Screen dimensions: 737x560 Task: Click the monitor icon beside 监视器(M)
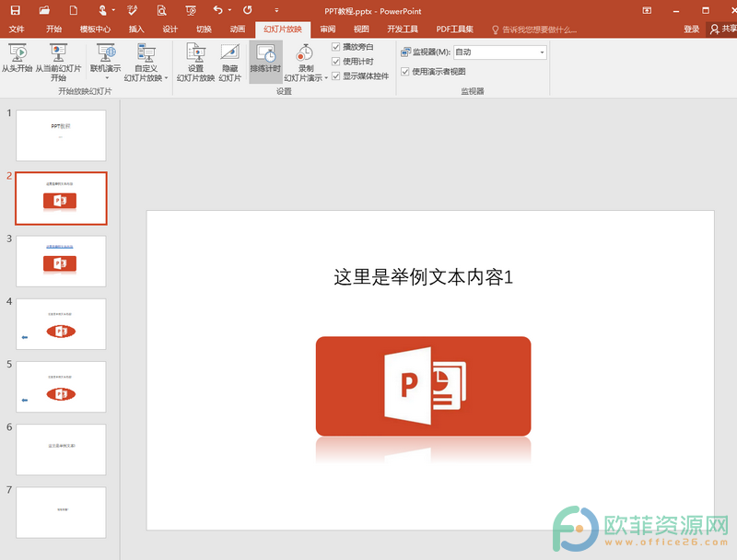coord(405,52)
